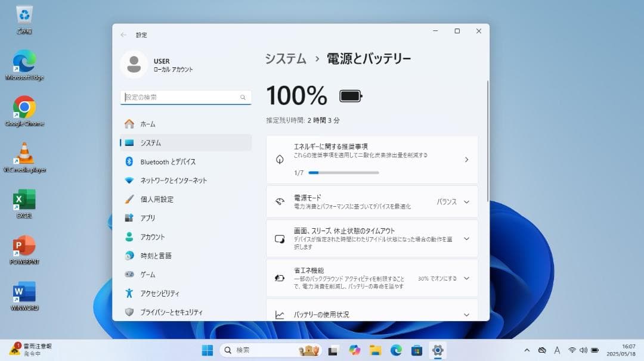Expand バッテリーの使用状況 at the bottom
Viewport: 644px width, 361px height.
[x=467, y=313]
